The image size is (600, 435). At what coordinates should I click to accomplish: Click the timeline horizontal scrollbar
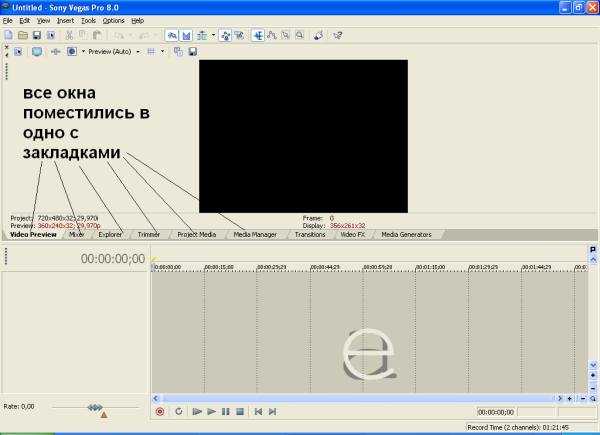click(x=358, y=399)
